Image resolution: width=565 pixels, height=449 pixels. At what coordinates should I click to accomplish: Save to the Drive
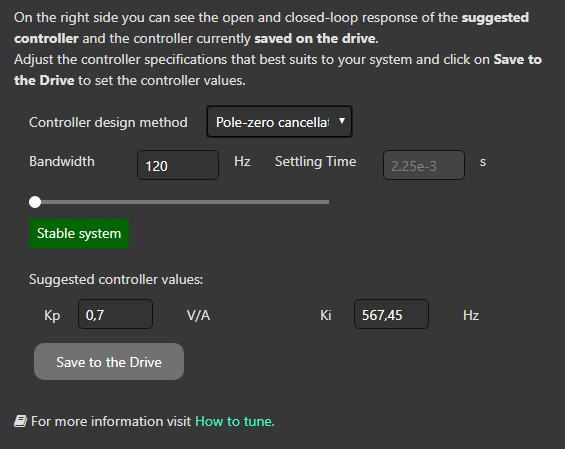[x=109, y=361]
